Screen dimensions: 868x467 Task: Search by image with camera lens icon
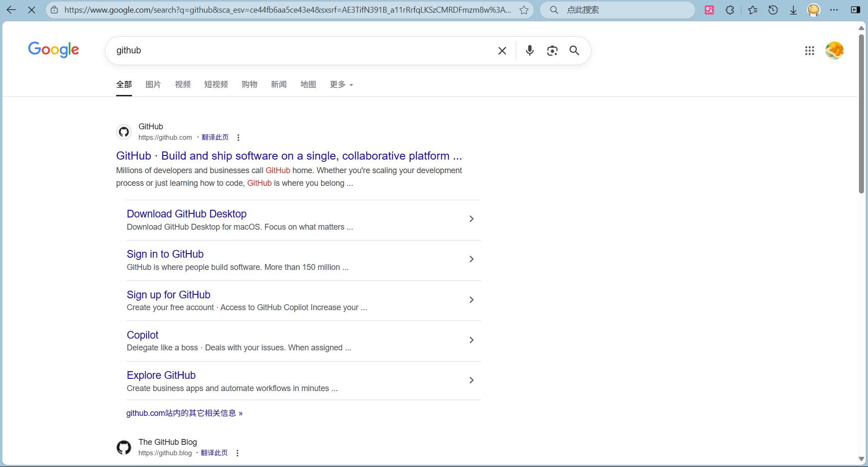tap(552, 51)
